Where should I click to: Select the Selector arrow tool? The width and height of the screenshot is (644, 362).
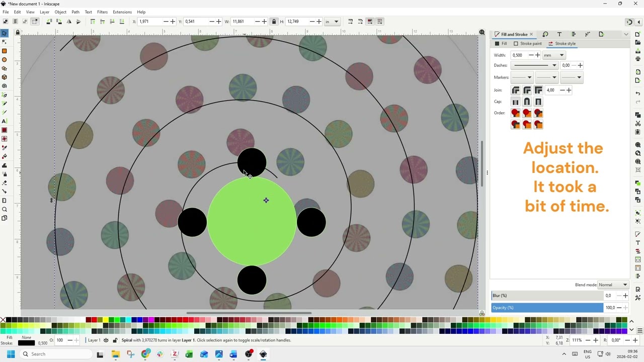(5, 33)
